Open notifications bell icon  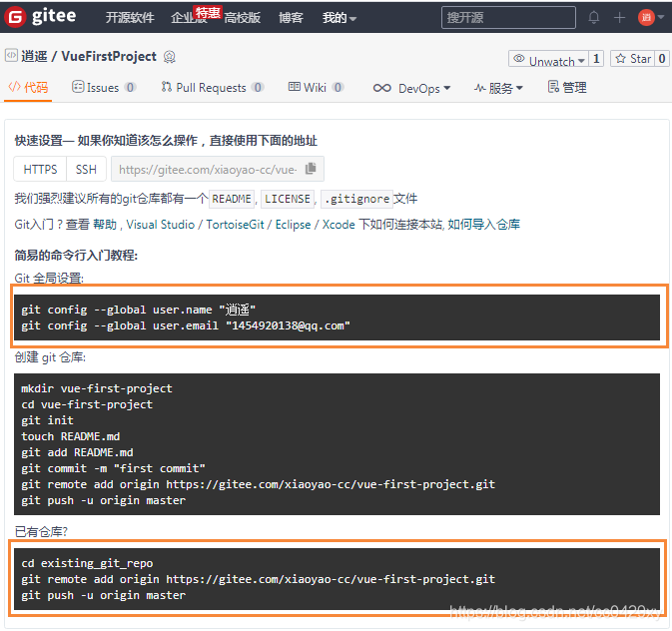(593, 18)
